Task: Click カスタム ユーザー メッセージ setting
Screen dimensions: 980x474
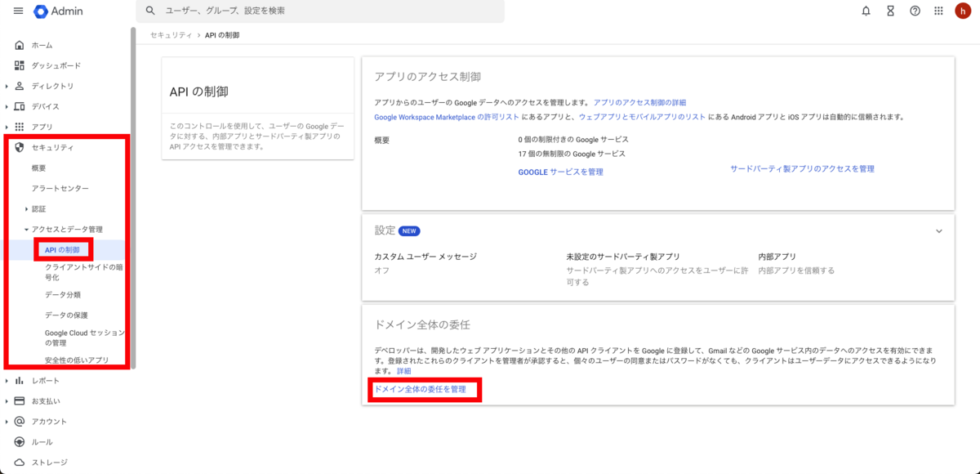Action: 425,257
